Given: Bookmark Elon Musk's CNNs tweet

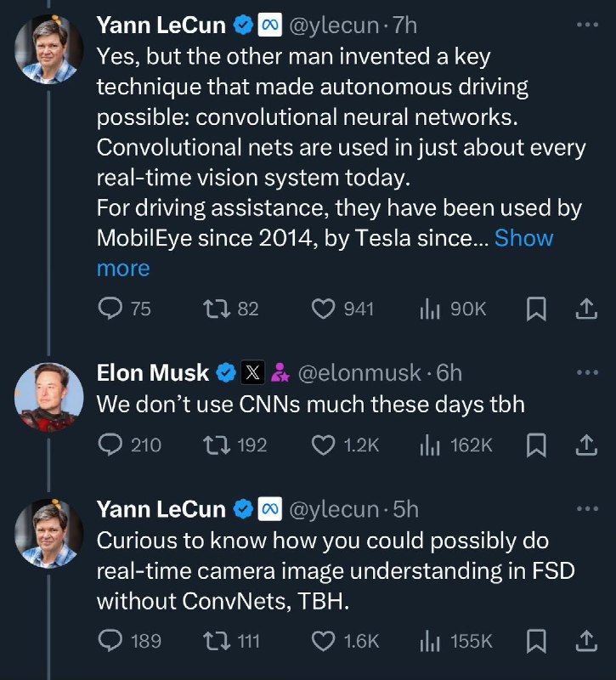Looking at the screenshot, I should click(536, 445).
